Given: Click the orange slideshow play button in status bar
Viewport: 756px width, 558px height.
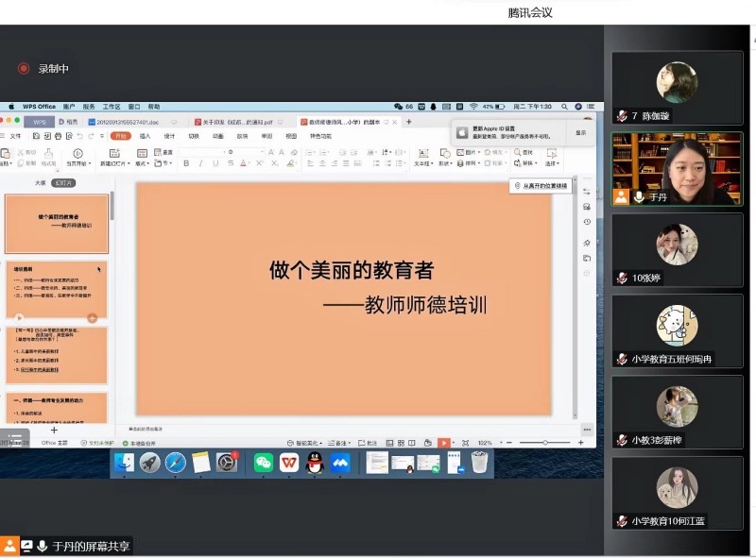Looking at the screenshot, I should pyautogui.click(x=443, y=443).
